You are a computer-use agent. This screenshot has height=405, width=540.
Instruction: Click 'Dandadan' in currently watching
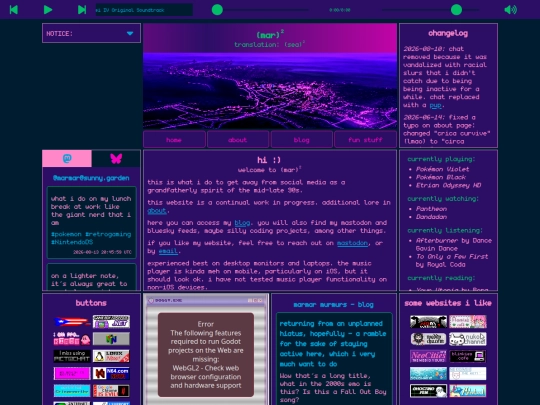pos(431,217)
